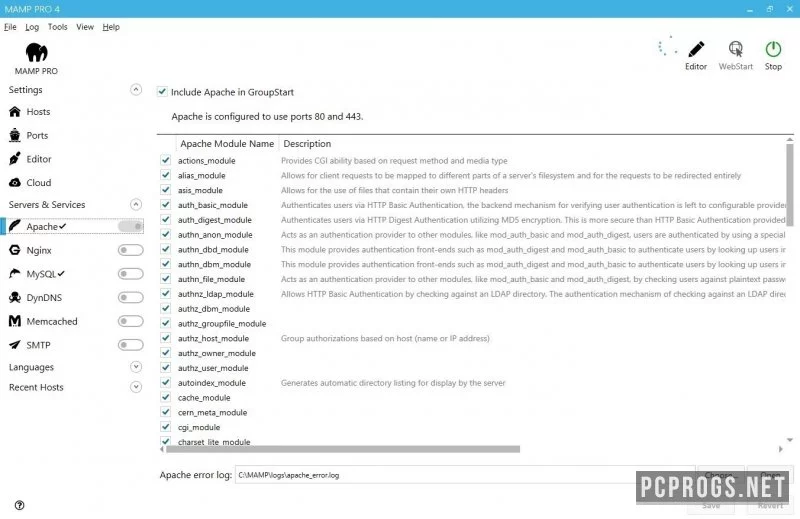Open the File menu
Screen dimensions: 800x519
(x=10, y=27)
